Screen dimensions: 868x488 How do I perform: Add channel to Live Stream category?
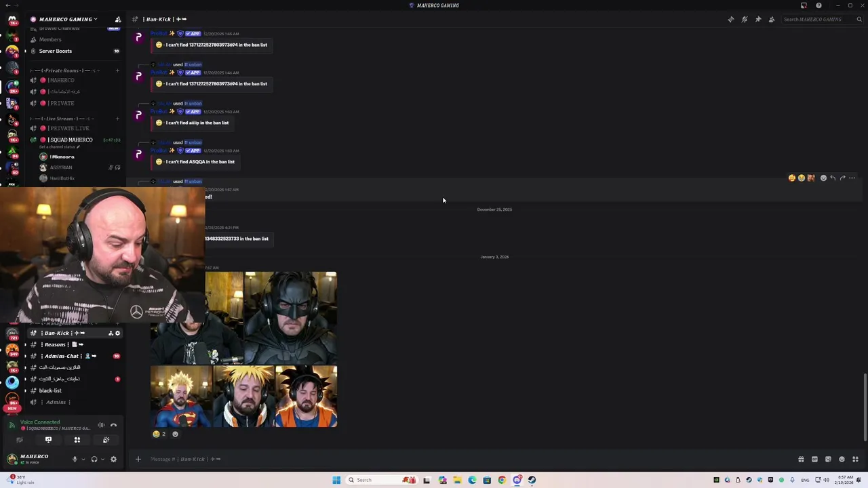click(117, 119)
